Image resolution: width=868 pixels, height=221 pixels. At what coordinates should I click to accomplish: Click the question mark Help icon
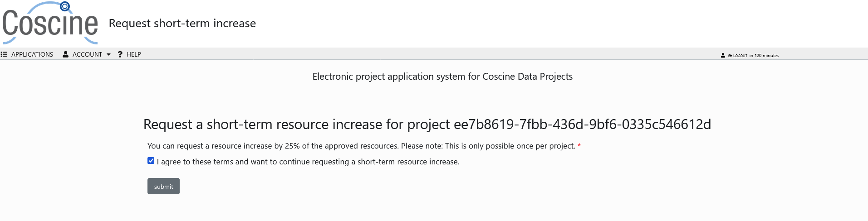[120, 54]
